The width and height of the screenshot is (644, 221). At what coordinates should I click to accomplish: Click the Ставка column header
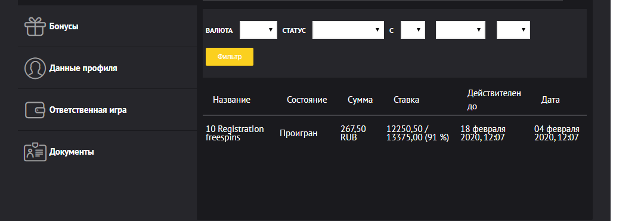click(x=406, y=100)
